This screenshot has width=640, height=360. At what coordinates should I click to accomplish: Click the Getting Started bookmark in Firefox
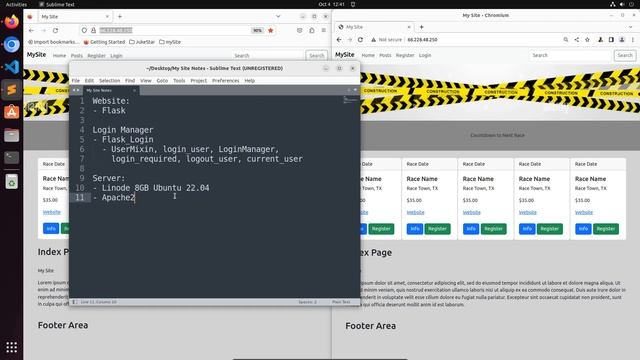(104, 42)
